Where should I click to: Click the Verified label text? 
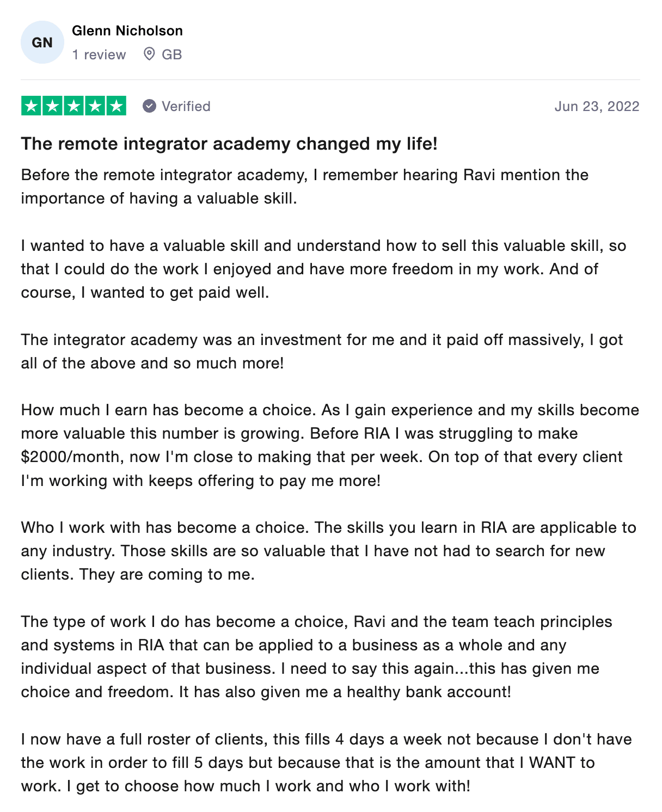pos(186,106)
